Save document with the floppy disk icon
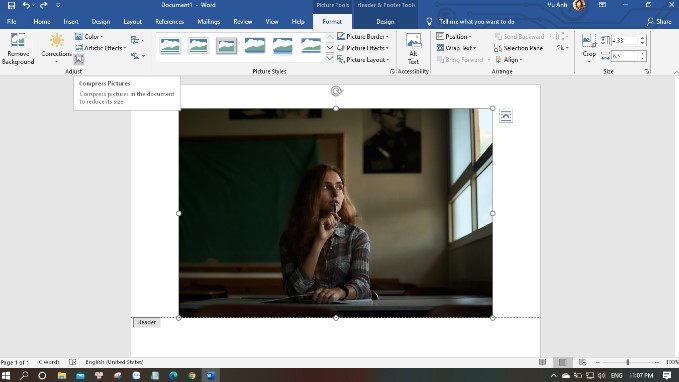The height and width of the screenshot is (382, 679). pyautogui.click(x=11, y=5)
